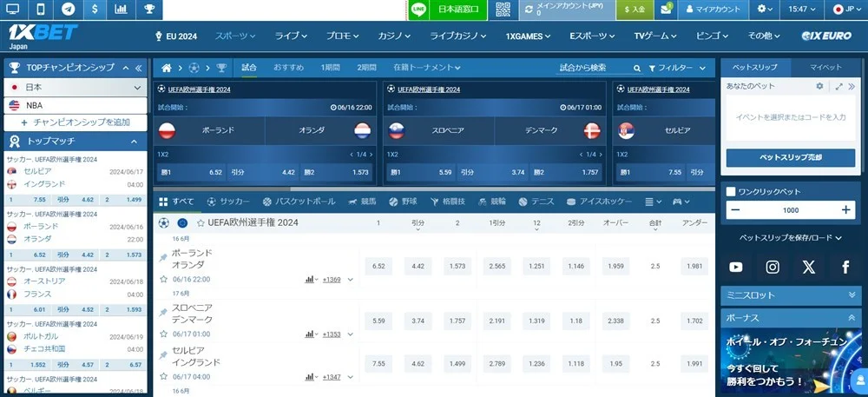Go to home icon in breadcrumb
The width and height of the screenshot is (868, 397).
[x=166, y=68]
